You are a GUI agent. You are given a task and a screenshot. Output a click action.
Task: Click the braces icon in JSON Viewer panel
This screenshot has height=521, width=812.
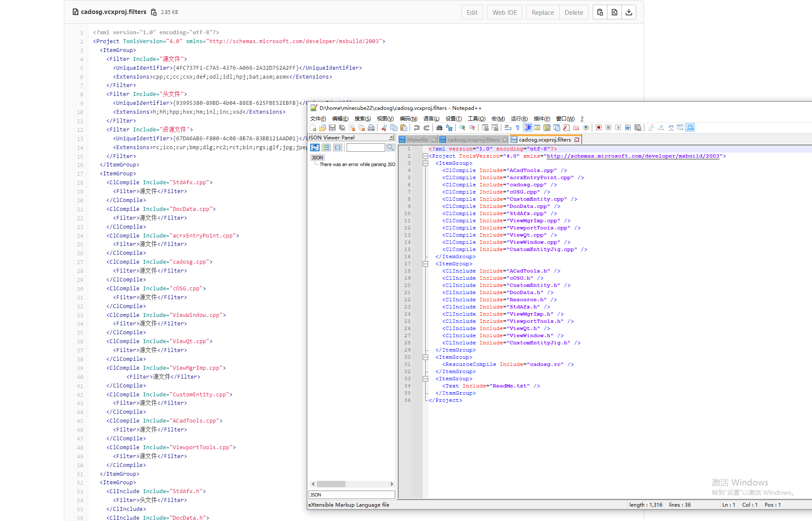337,147
